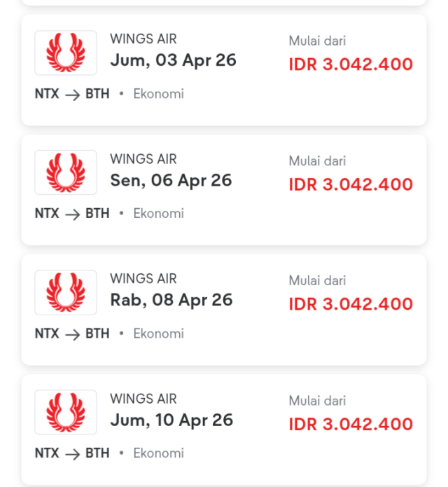The width and height of the screenshot is (448, 487).
Task: Click Wings Air logo on 08 Apr flight
Action: coord(66,292)
